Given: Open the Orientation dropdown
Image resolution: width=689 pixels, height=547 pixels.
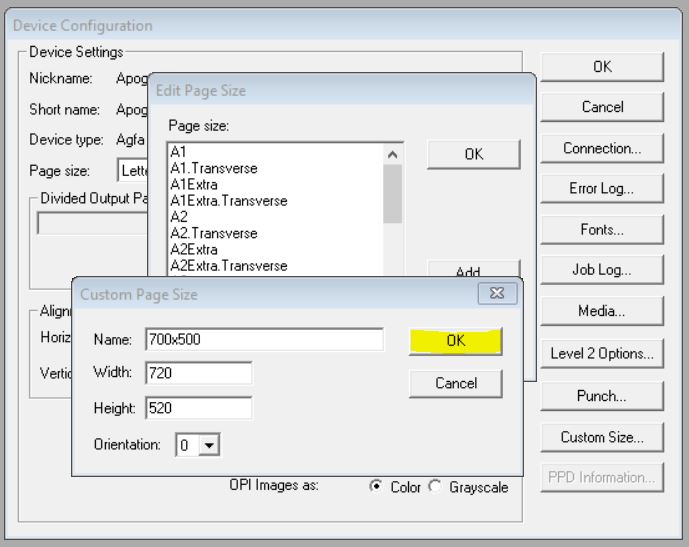Looking at the screenshot, I should (x=209, y=445).
